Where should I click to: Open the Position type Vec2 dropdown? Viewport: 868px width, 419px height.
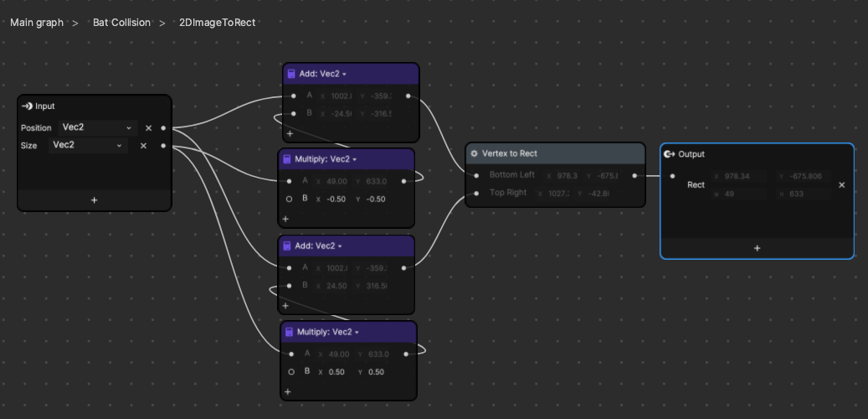pyautogui.click(x=97, y=127)
